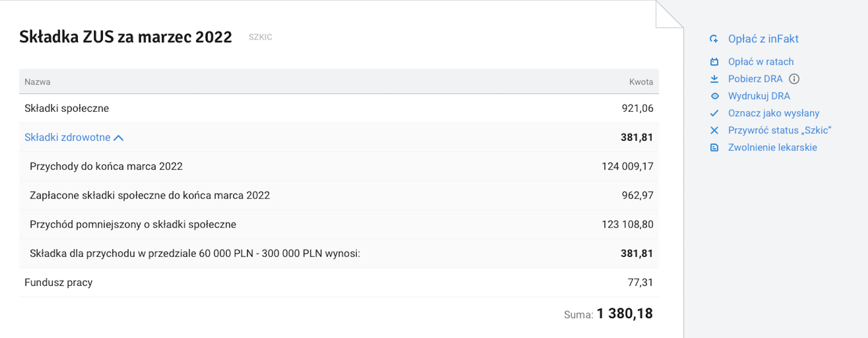This screenshot has width=868, height=338.
Task: Click the refresh-plus icon beside Opłać z inFakt
Action: 714,39
